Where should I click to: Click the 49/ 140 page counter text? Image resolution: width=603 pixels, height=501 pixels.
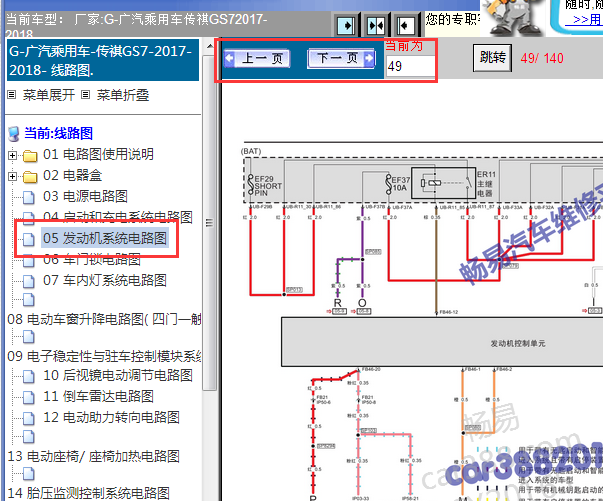coord(542,58)
